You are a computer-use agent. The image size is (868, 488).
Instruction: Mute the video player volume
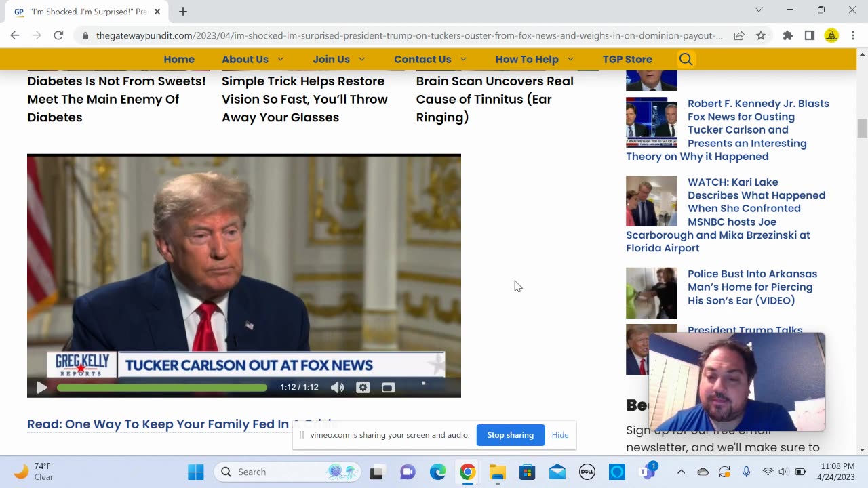tap(337, 388)
